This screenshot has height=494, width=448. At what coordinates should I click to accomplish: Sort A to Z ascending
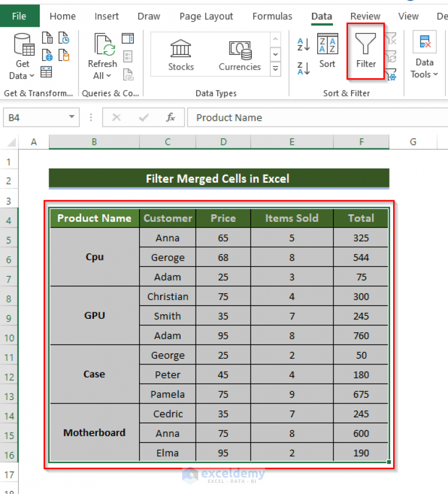(x=303, y=44)
